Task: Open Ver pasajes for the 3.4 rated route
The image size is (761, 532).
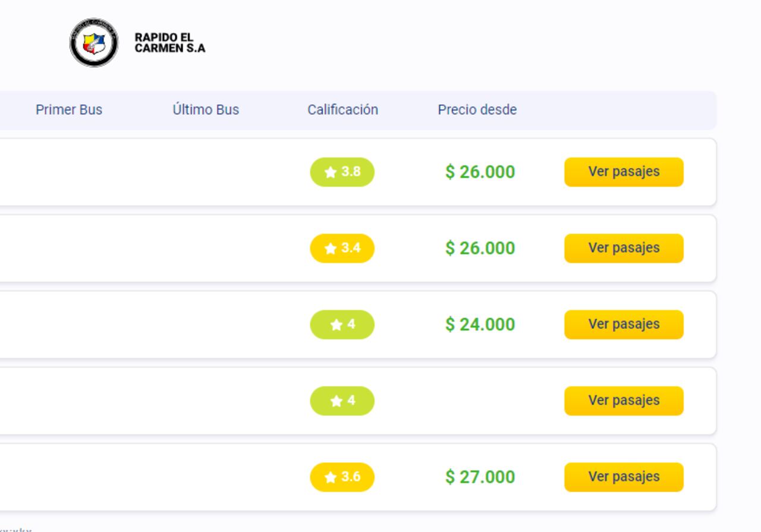Action: point(624,248)
